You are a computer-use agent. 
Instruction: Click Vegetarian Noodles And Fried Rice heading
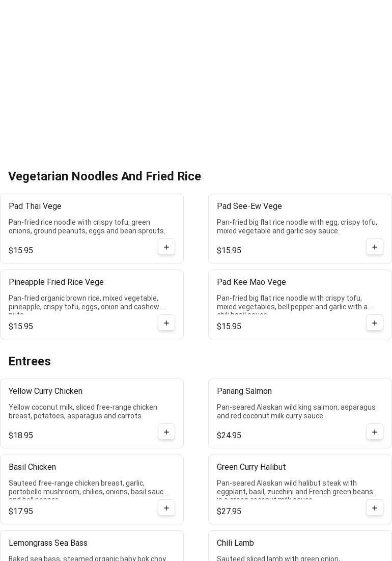[104, 176]
